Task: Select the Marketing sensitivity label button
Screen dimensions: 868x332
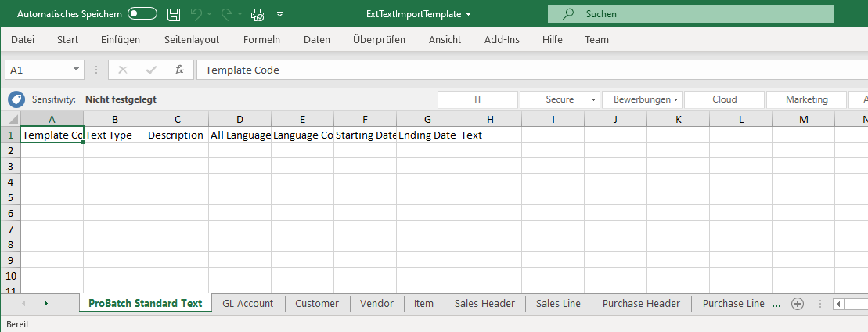Action: (x=806, y=99)
